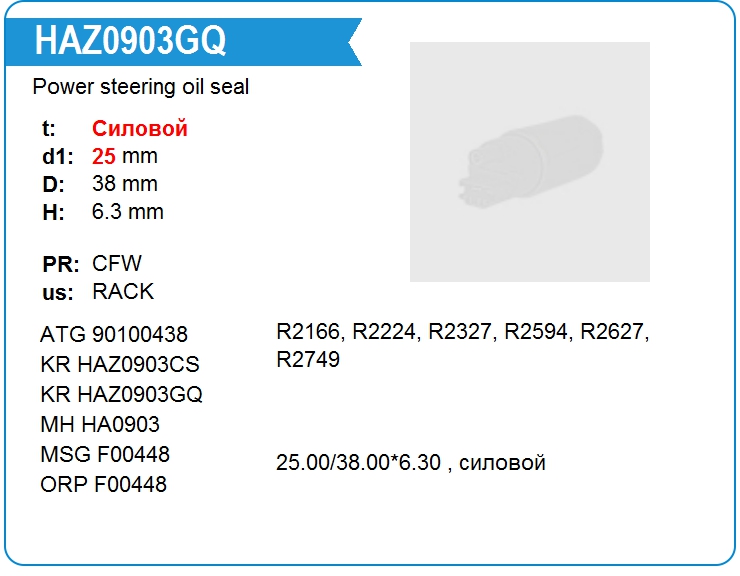Open cross reference KR HAZ0903CS

120,364
